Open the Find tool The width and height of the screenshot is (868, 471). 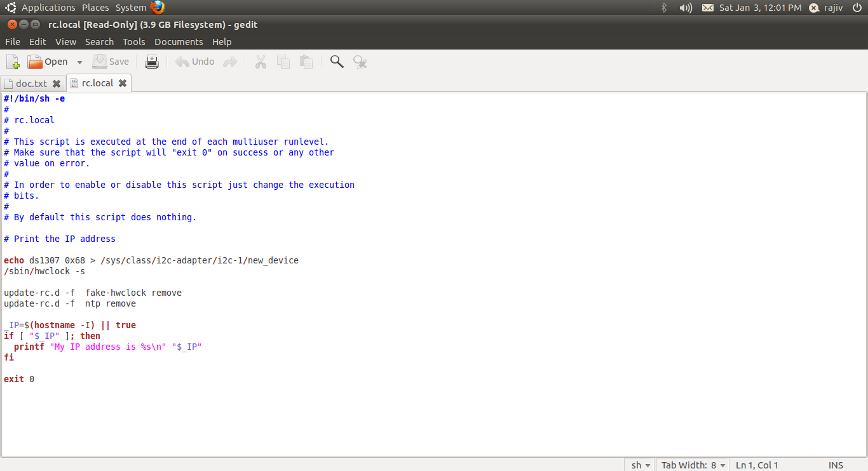336,61
